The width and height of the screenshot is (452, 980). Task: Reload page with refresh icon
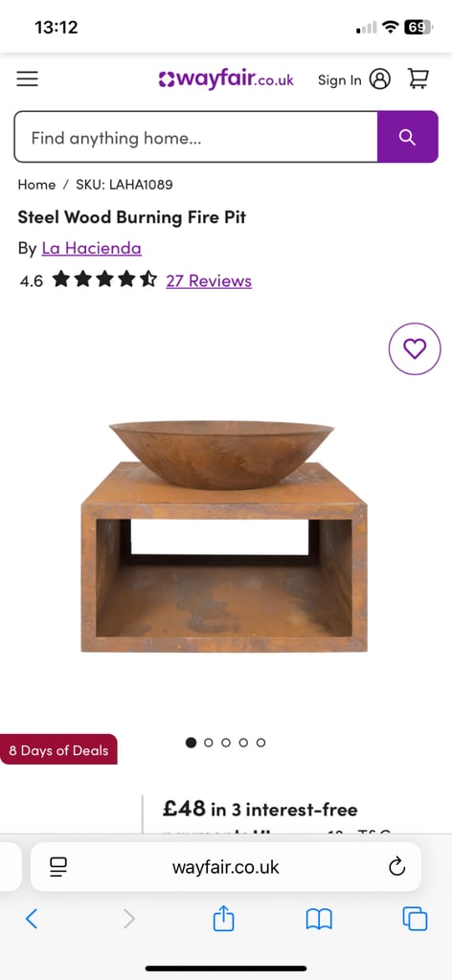coord(397,867)
